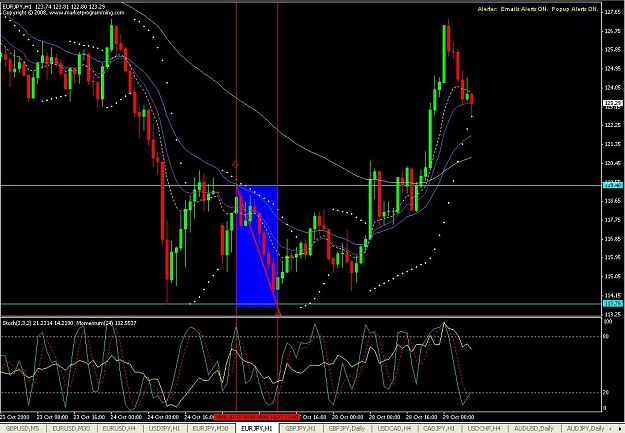
Task: Open the GBPJPY,Daily chart tab
Action: pyautogui.click(x=347, y=429)
